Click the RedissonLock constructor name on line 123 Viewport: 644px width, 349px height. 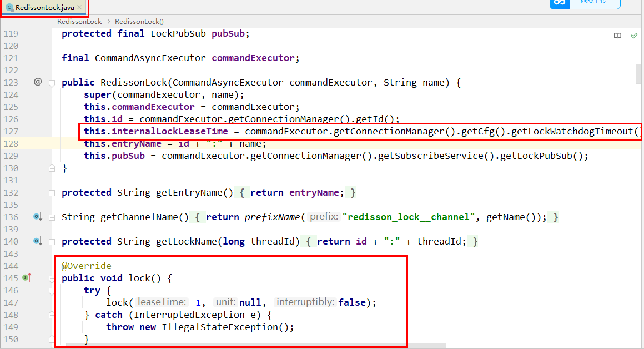click(134, 83)
